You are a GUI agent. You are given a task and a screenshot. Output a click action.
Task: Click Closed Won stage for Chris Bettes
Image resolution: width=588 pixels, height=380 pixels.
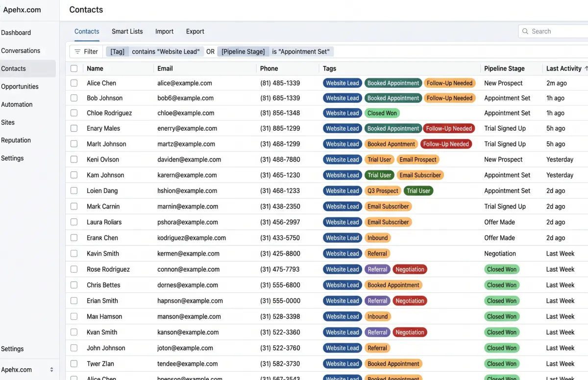(502, 285)
